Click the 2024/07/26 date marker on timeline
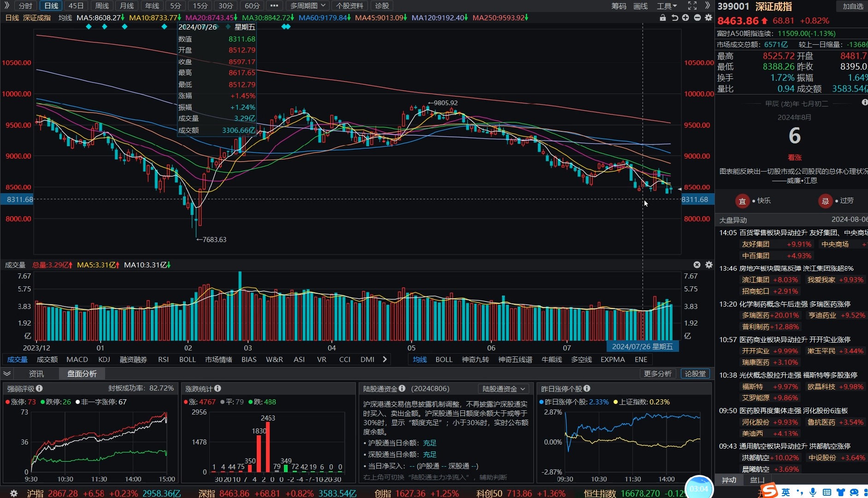 click(x=642, y=346)
